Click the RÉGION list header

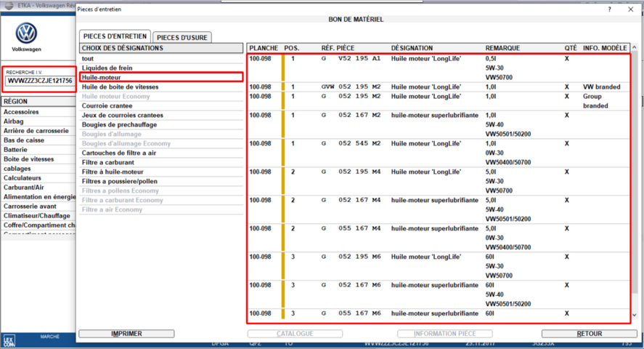tap(38, 102)
